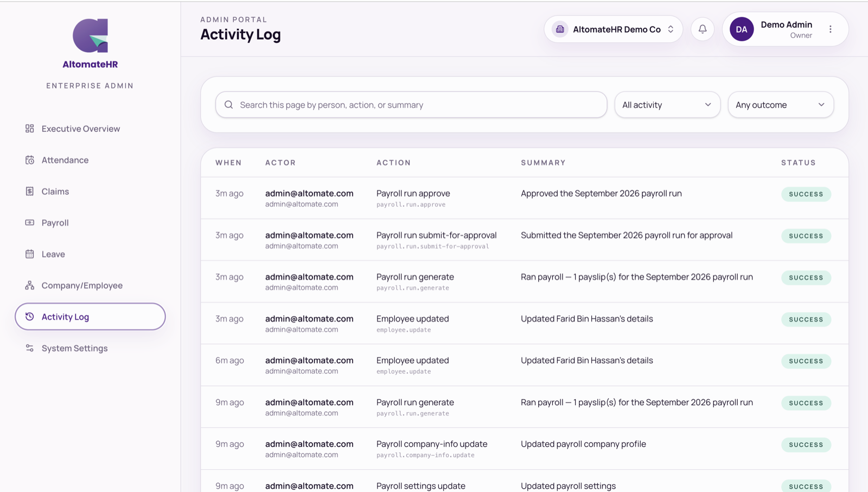
Task: Click the SUCCESS badge for Payroll run approve
Action: click(806, 194)
